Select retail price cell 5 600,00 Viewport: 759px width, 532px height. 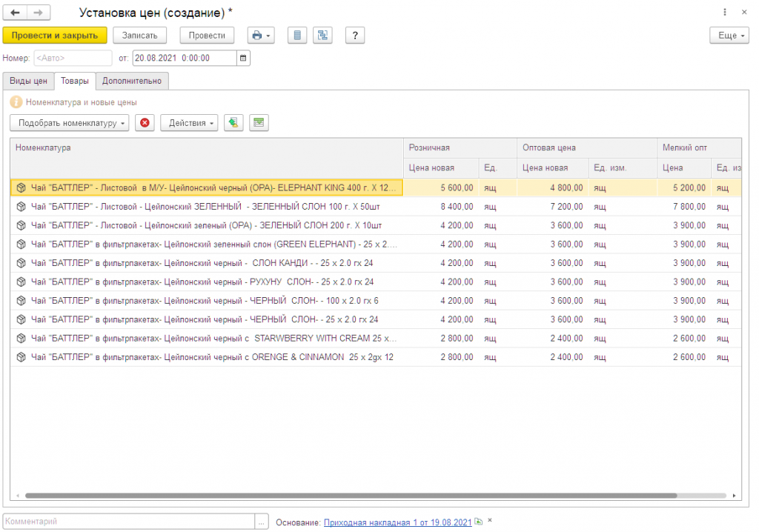(441, 187)
